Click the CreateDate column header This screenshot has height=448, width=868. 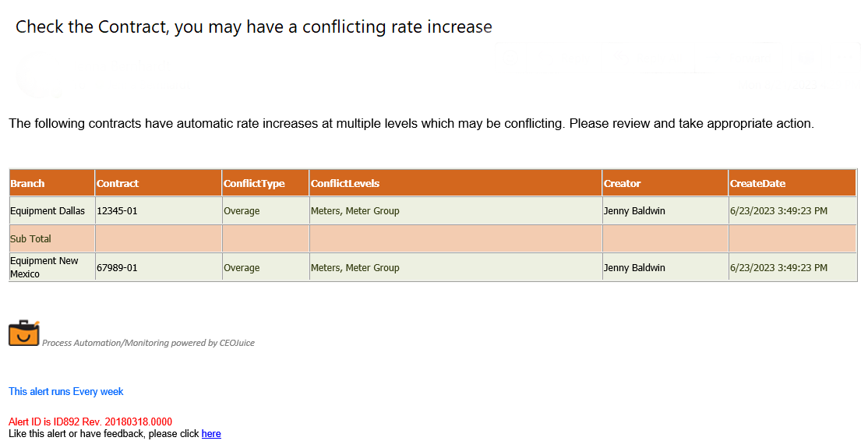pyautogui.click(x=757, y=184)
